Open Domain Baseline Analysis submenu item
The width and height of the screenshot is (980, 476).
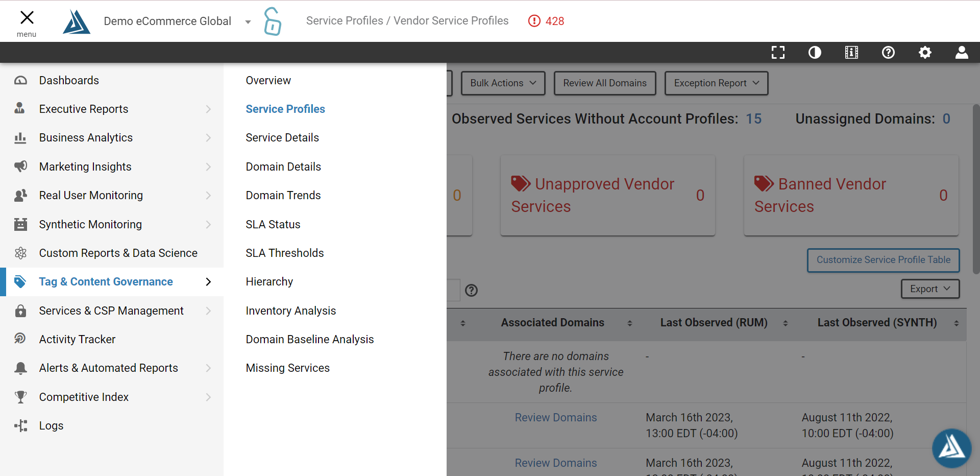[x=310, y=339]
